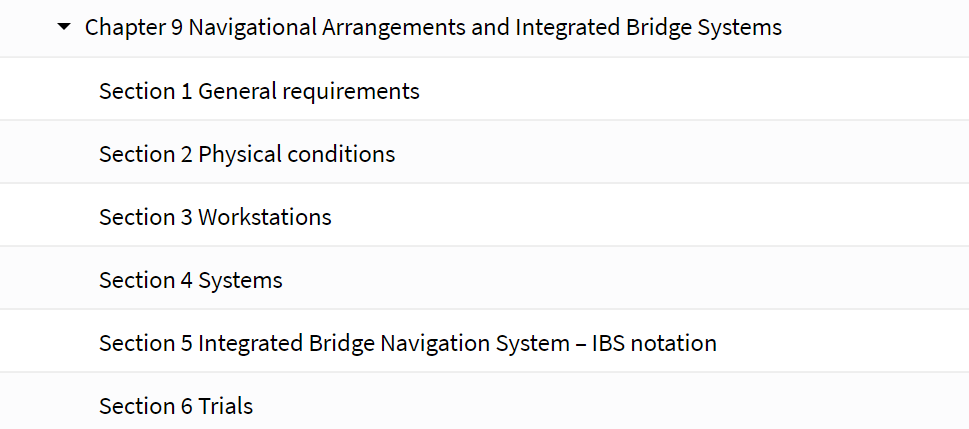Click the 'Integrated Bridge Systems' chapter title text
The image size is (969, 429).
648,28
